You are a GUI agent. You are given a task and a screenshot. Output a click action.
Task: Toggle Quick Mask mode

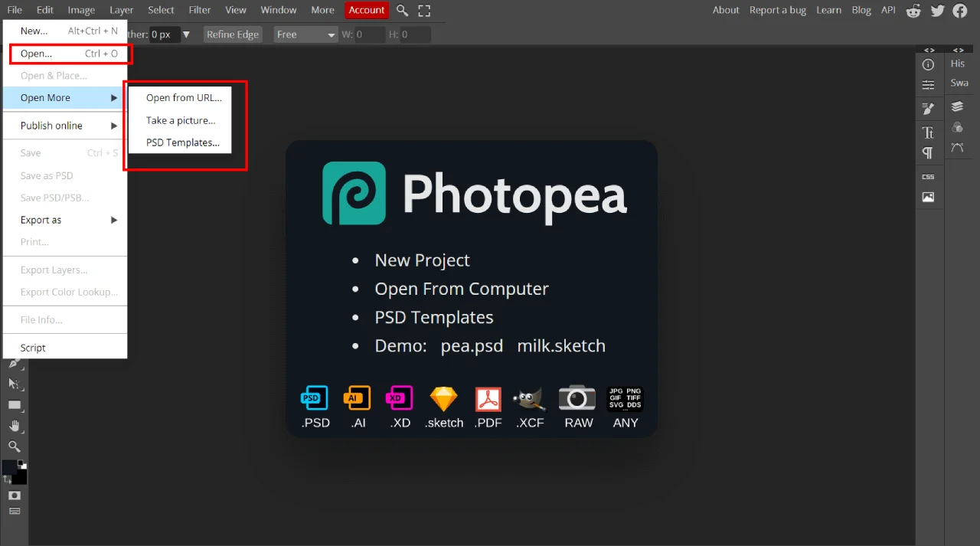coord(14,495)
